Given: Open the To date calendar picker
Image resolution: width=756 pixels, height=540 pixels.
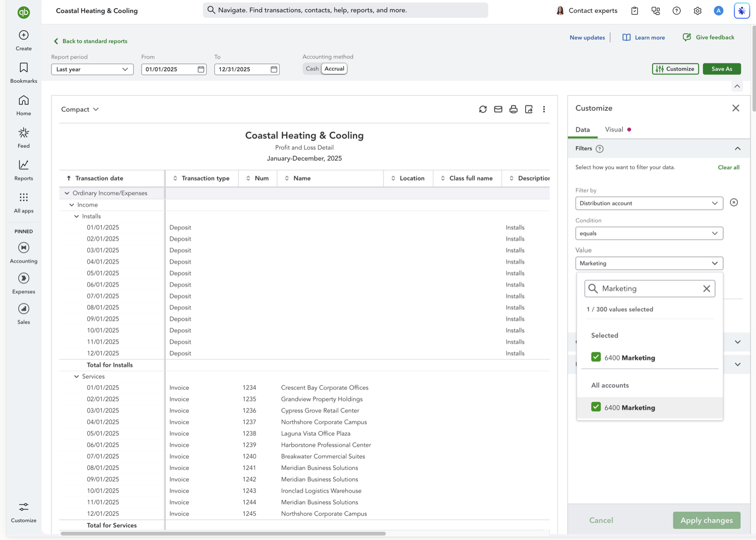Looking at the screenshot, I should click(274, 69).
